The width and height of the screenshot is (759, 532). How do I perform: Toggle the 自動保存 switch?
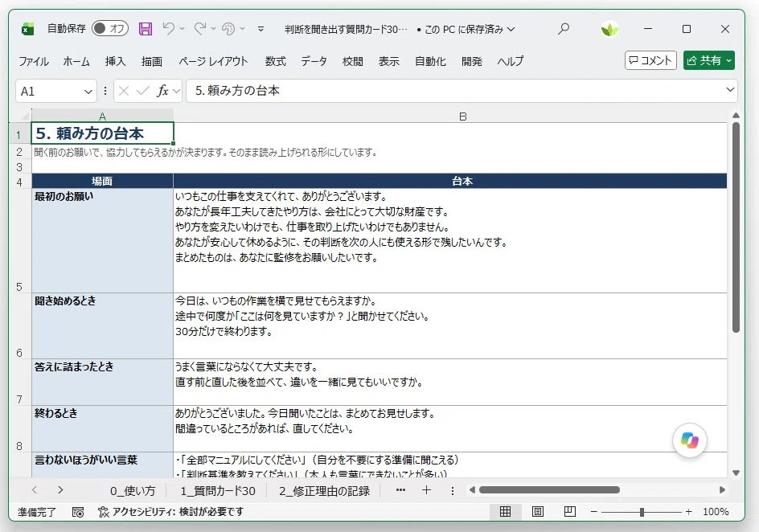pos(110,29)
